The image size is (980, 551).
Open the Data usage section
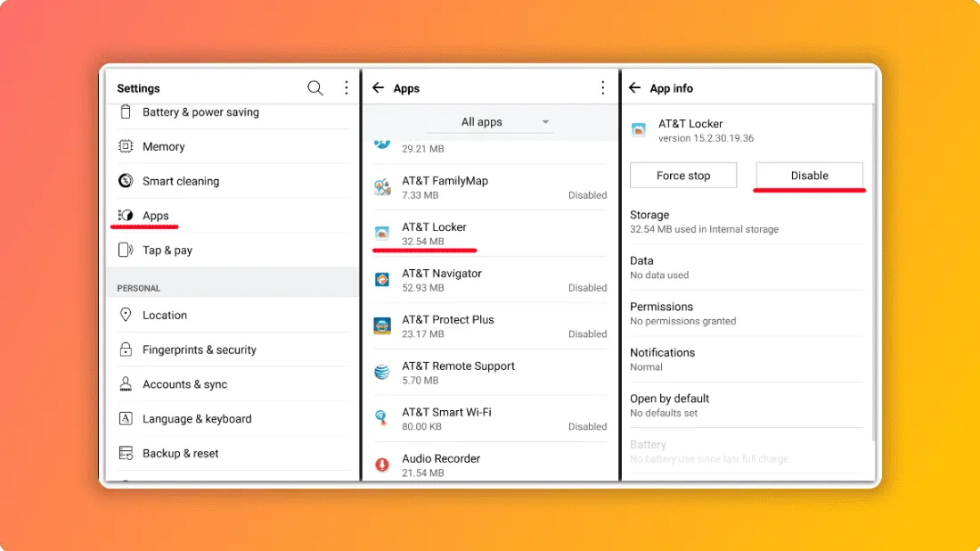(x=747, y=267)
